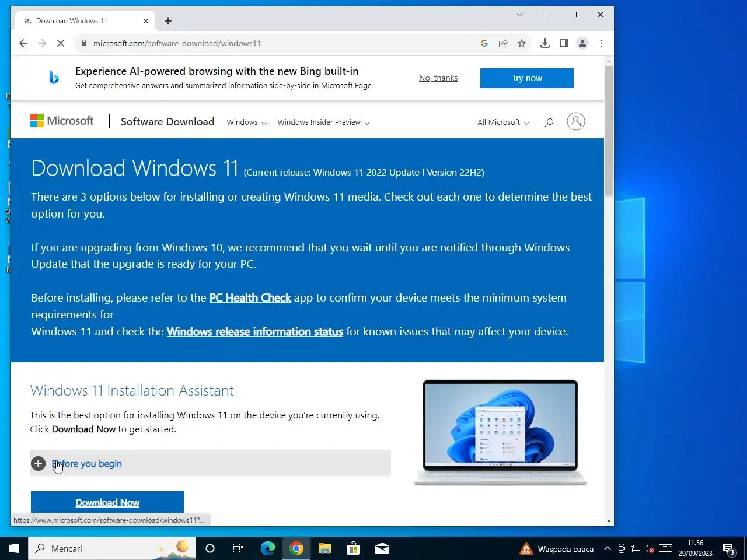The width and height of the screenshot is (747, 560).
Task: Open the PC Health Check link
Action: (250, 298)
